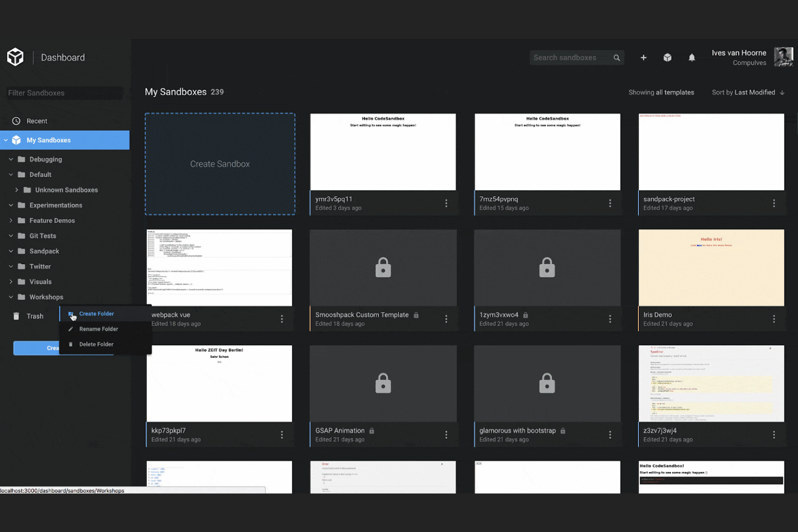Select Experimentations folder label
The image size is (798, 532).
tap(56, 205)
